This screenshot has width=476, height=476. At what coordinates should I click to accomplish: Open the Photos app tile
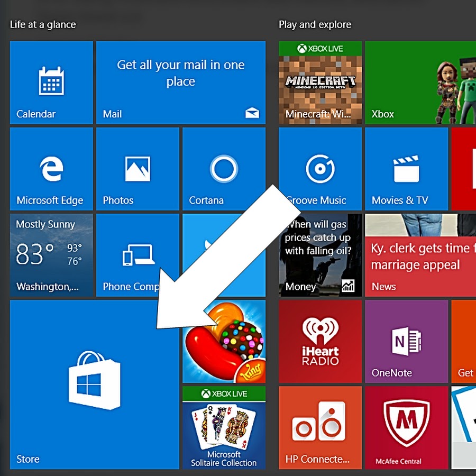click(x=138, y=169)
